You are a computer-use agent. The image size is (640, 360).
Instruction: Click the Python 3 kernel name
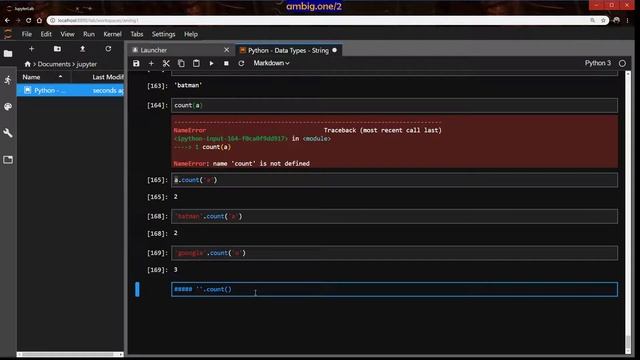click(x=598, y=63)
